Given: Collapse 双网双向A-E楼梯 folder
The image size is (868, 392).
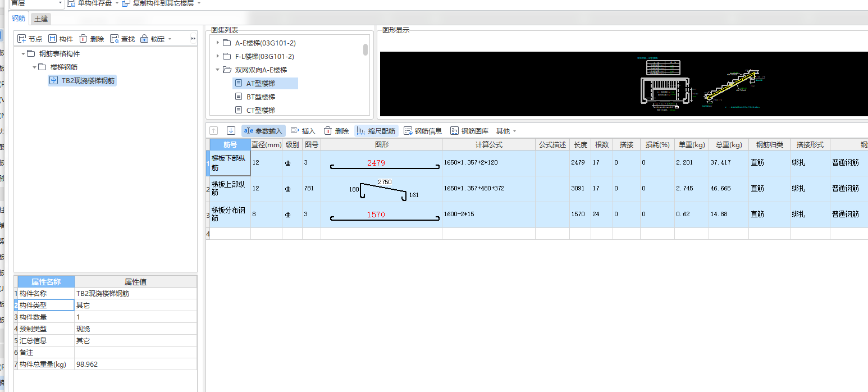Looking at the screenshot, I should coord(218,70).
